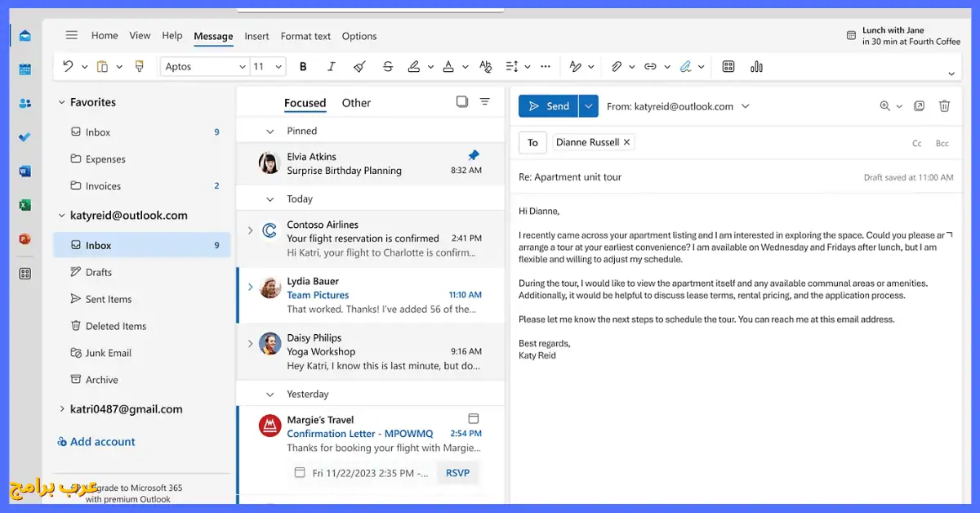Switch to the Other inbox tab

point(356,103)
